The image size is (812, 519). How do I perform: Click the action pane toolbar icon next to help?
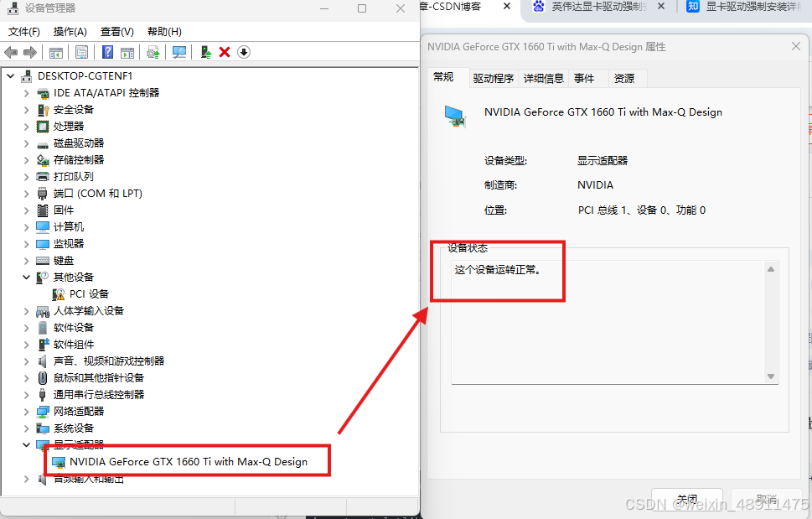(x=127, y=52)
